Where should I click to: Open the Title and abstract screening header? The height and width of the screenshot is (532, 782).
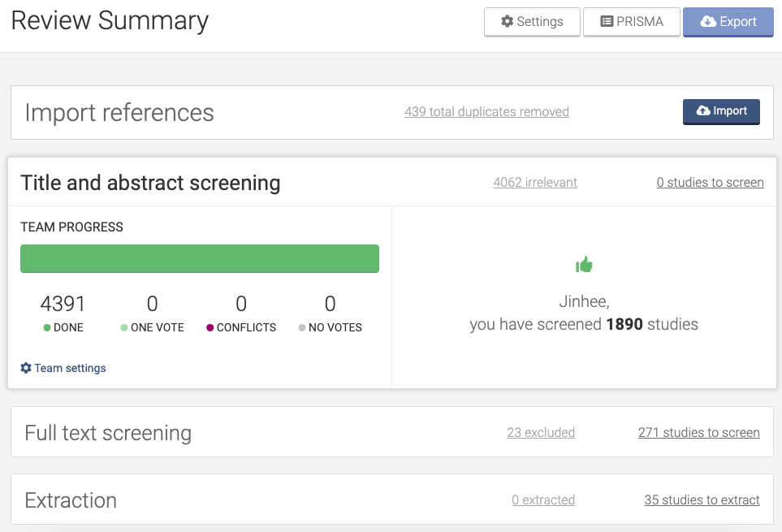click(x=150, y=183)
